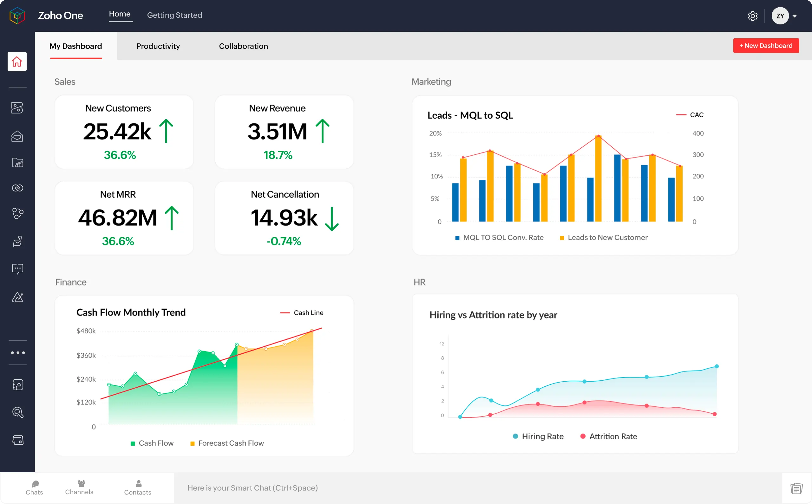The height and width of the screenshot is (504, 812).
Task: Open the user profile ZY dropdown
Action: click(x=795, y=16)
